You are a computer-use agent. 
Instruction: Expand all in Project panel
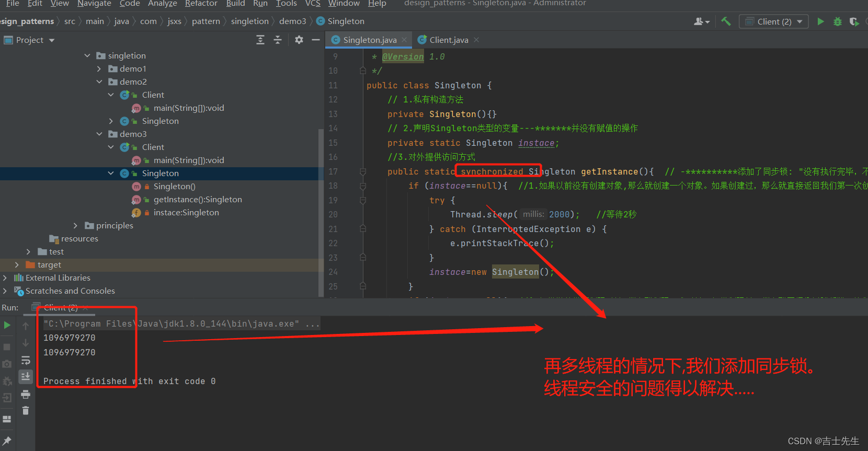coord(260,40)
